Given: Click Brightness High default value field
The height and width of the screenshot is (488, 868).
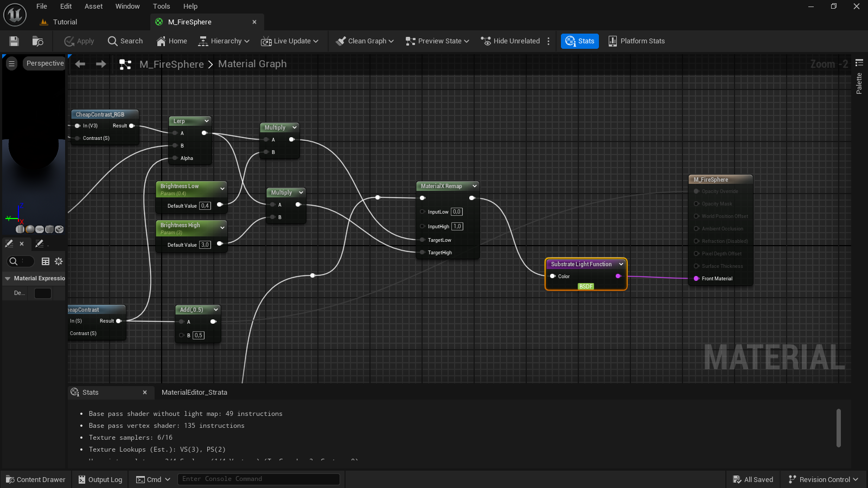Looking at the screenshot, I should [205, 245].
